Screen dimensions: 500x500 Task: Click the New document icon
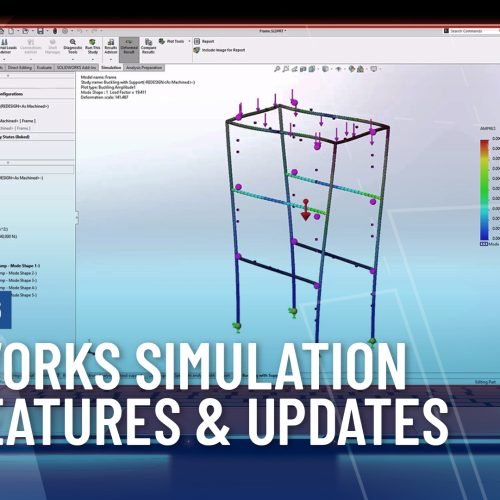click(x=11, y=31)
